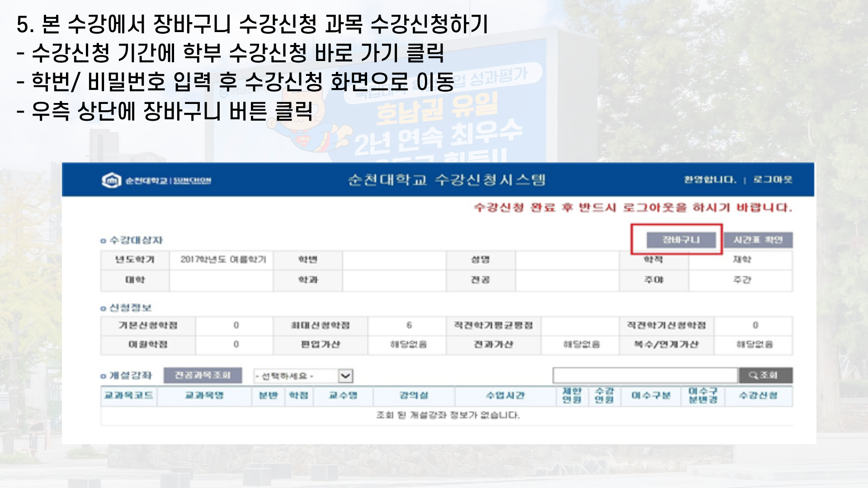The width and height of the screenshot is (868, 488).
Task: Click the 순천대학교 logo icon
Action: pyautogui.click(x=112, y=180)
